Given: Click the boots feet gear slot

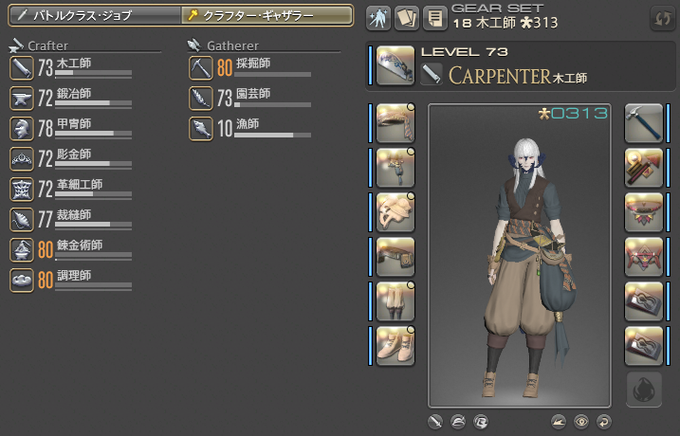Looking at the screenshot, I should 395,346.
